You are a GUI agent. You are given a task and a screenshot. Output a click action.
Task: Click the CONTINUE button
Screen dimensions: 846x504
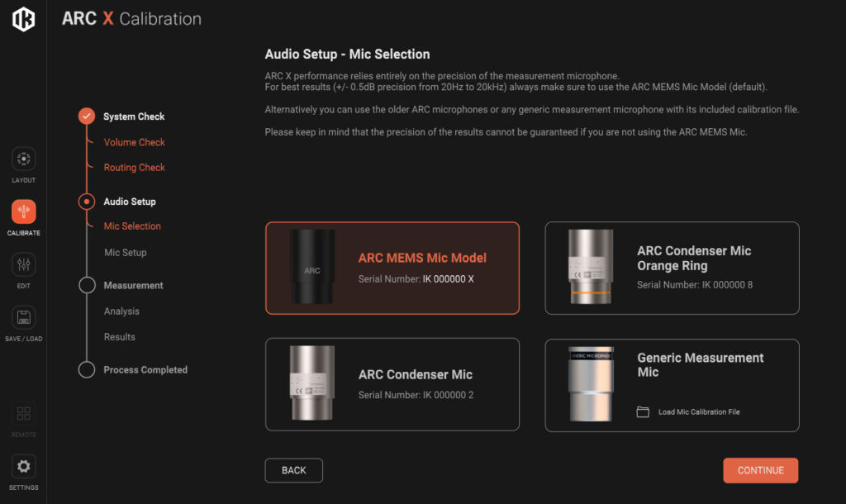761,471
